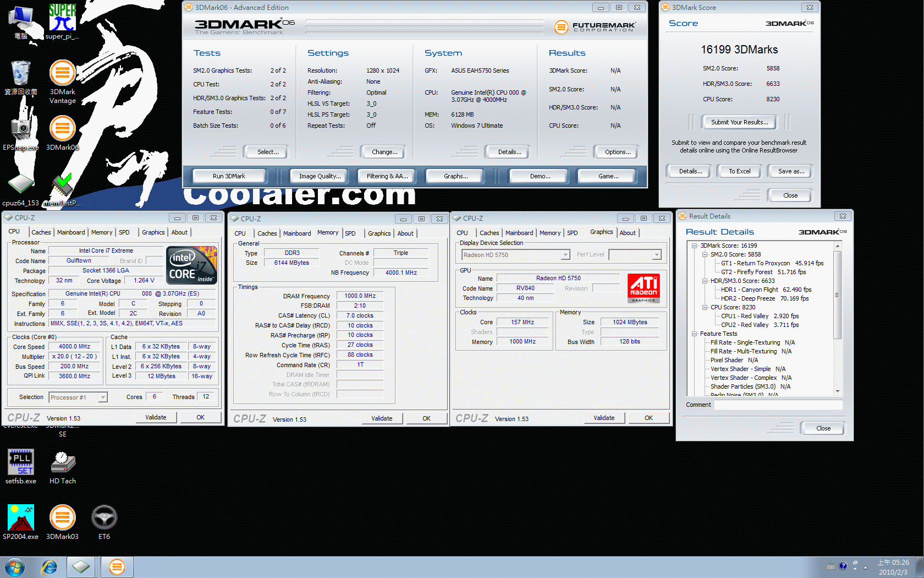Viewport: 924px width, 578px height.
Task: Open Processor #1 selection dropdown
Action: point(78,397)
